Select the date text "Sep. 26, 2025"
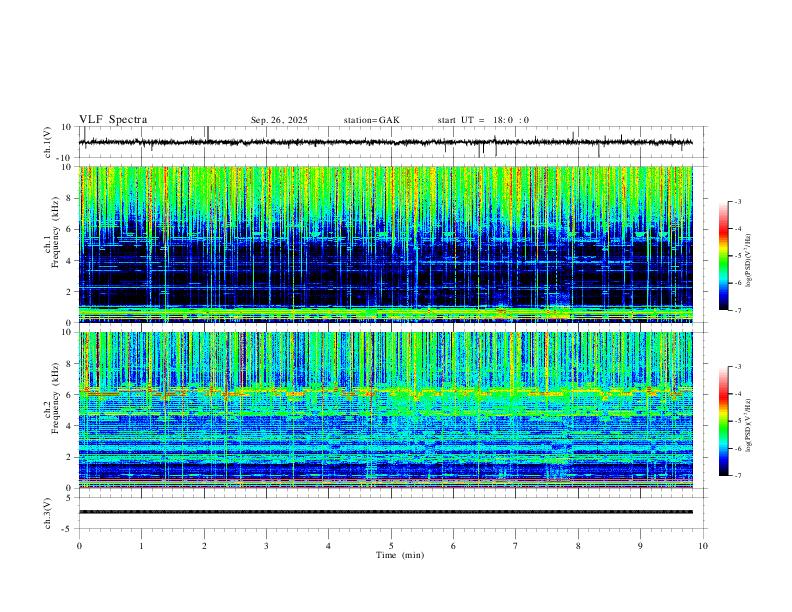792x612 pixels. [x=279, y=120]
